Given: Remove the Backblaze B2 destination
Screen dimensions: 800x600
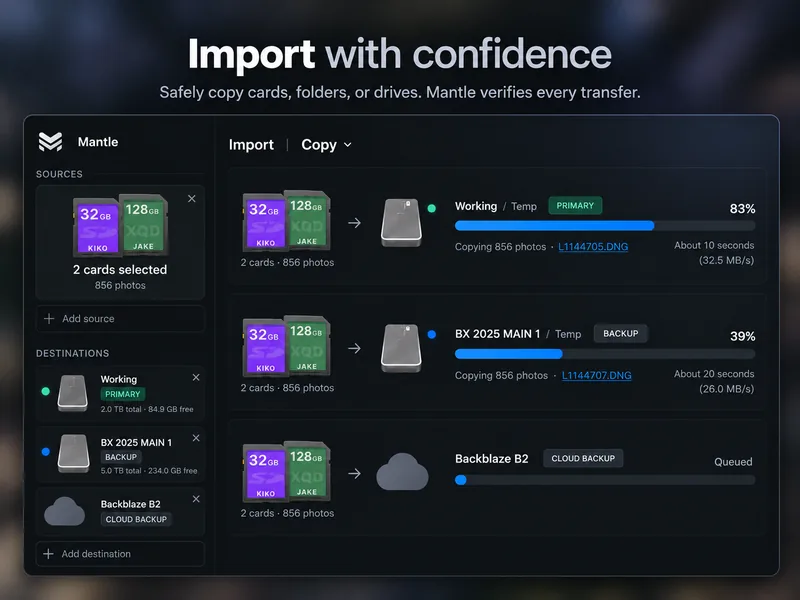Looking at the screenshot, I should [196, 499].
